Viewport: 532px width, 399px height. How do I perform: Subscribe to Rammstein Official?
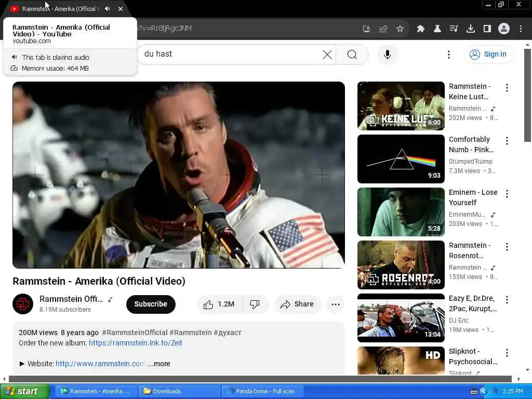pyautogui.click(x=151, y=304)
